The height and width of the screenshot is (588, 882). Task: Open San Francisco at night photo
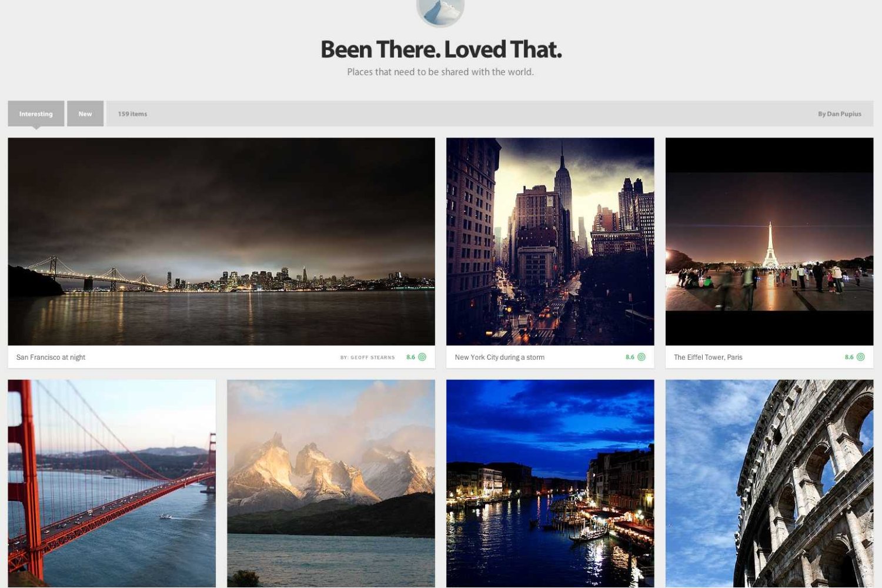222,242
